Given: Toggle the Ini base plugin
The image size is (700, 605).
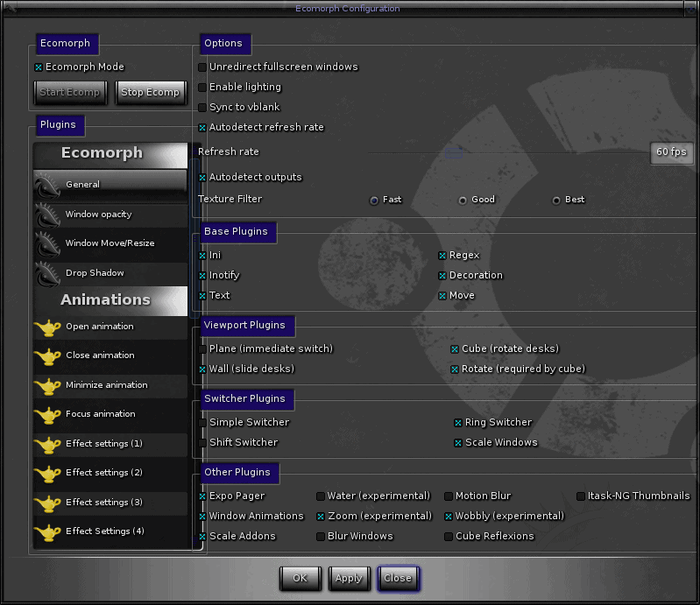Looking at the screenshot, I should (x=202, y=256).
